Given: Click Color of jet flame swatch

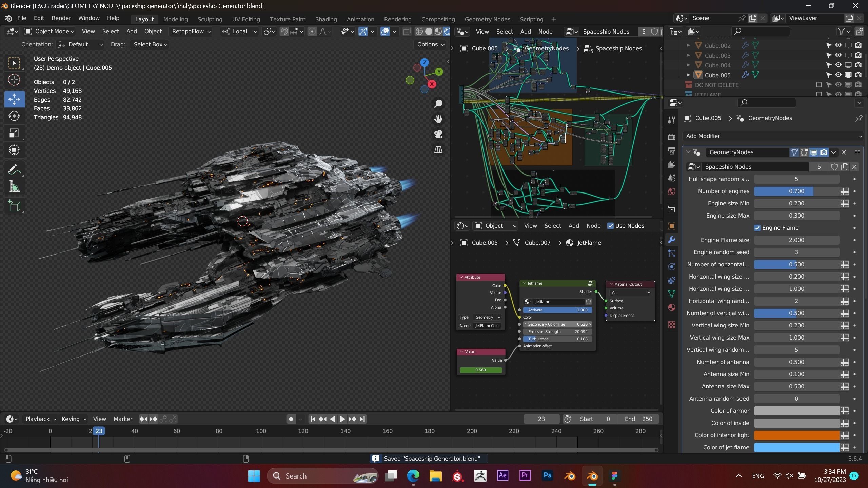Looking at the screenshot, I should (x=796, y=447).
